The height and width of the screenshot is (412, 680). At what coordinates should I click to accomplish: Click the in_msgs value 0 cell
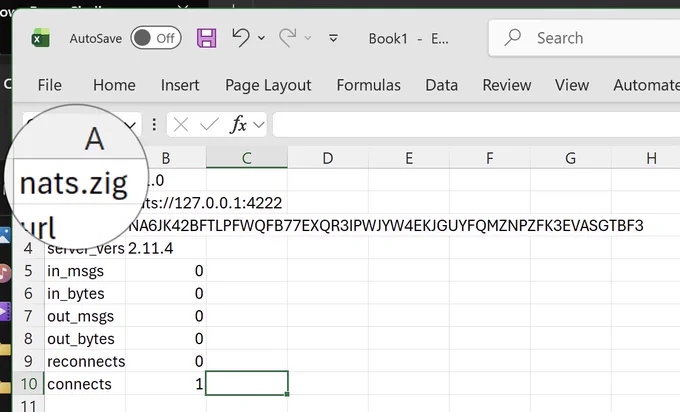point(166,271)
